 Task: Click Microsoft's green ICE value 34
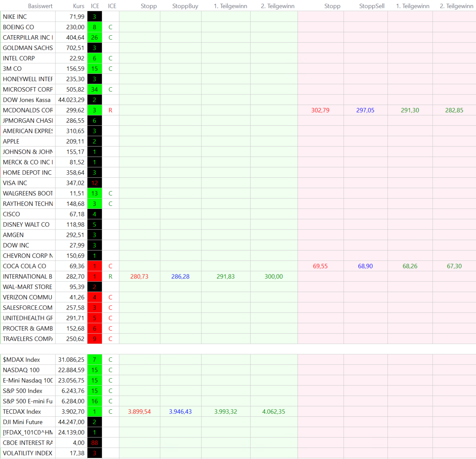(95, 89)
